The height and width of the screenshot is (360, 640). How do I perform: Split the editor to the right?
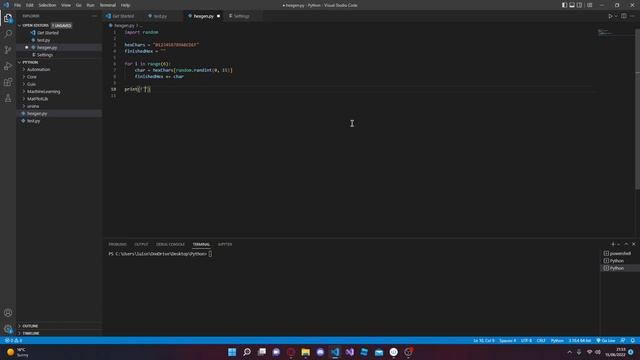click(x=624, y=16)
